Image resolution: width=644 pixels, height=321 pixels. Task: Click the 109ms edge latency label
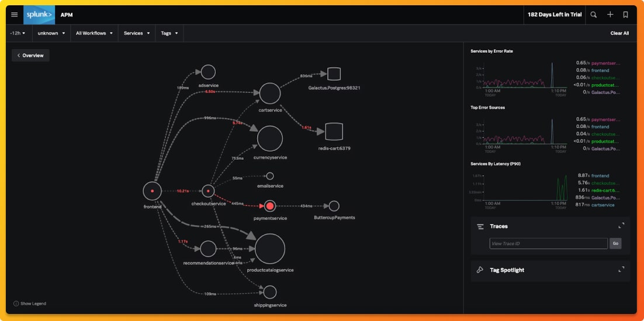[210, 294]
